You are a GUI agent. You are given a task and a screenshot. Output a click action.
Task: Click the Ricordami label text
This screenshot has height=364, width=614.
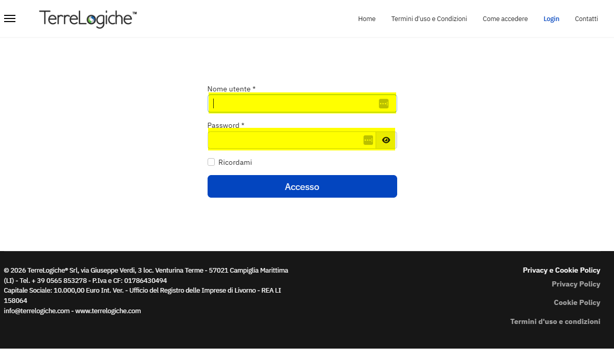coord(235,162)
